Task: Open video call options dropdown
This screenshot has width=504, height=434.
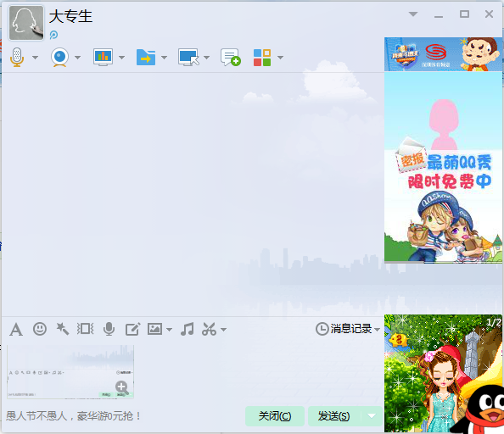Action: (77, 58)
